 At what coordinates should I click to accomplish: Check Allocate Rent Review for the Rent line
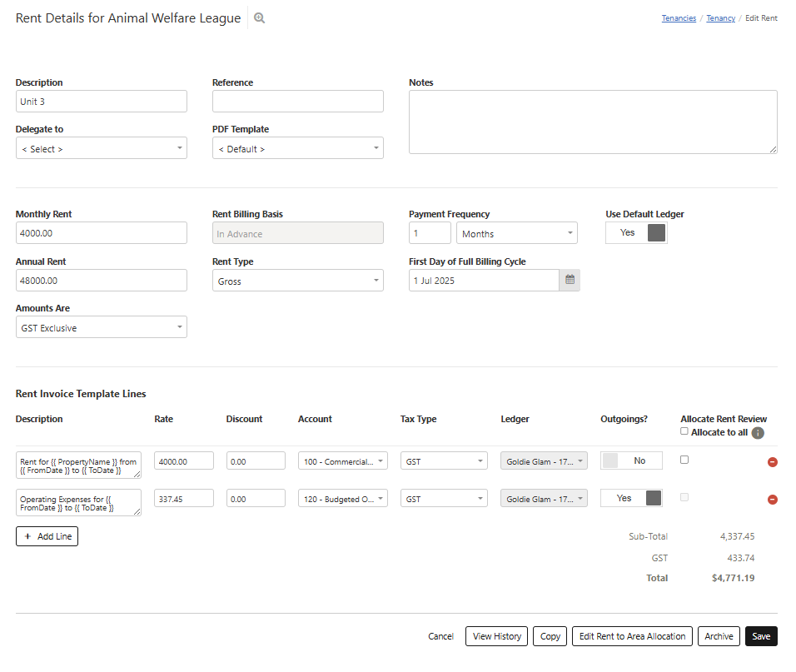click(684, 460)
